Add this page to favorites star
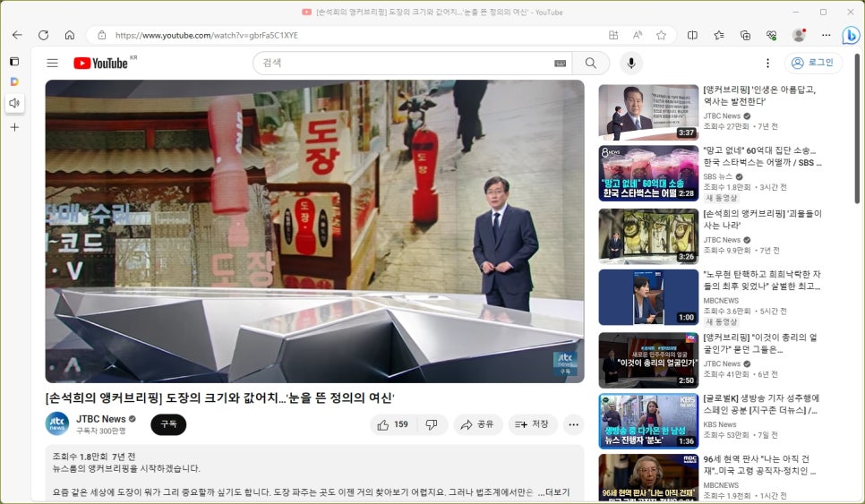 pos(661,35)
